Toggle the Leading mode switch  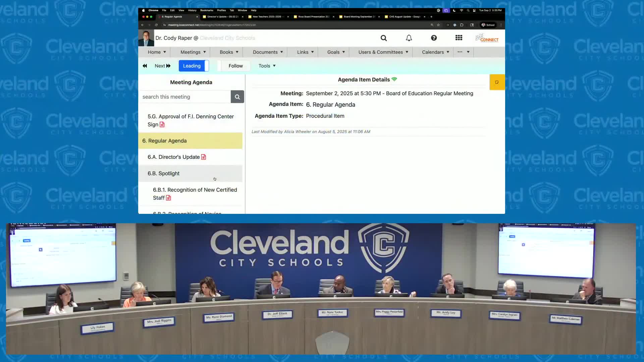(x=194, y=66)
